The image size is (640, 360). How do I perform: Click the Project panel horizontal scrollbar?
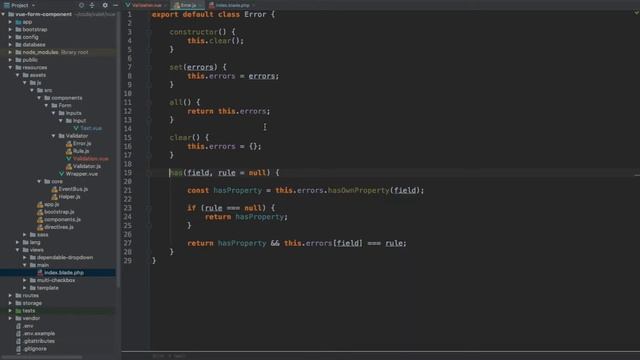pyautogui.click(x=42, y=357)
